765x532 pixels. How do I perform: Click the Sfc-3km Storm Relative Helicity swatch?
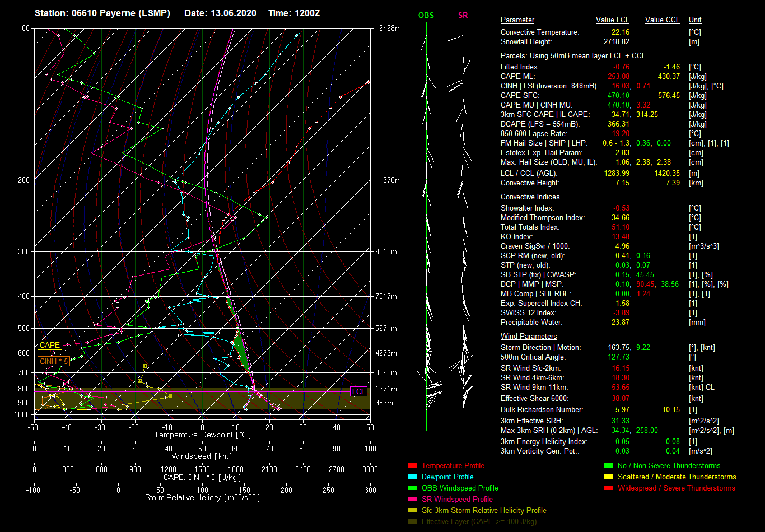click(412, 511)
